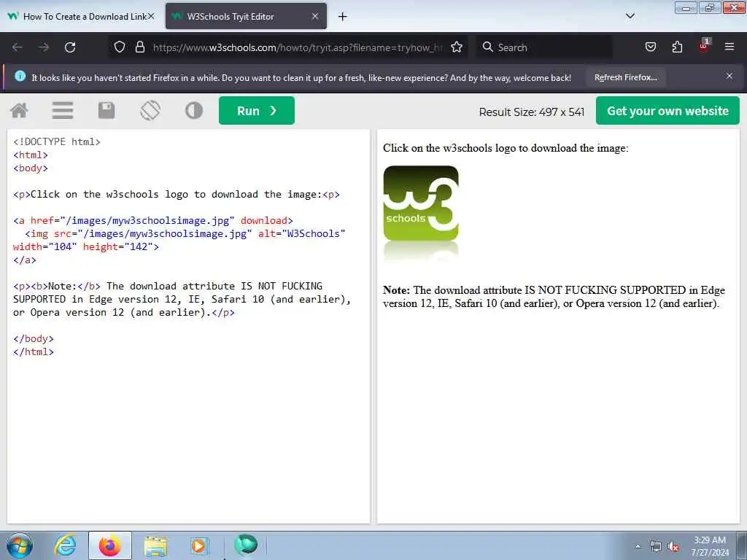Open a new tab with the plus button

343,17
